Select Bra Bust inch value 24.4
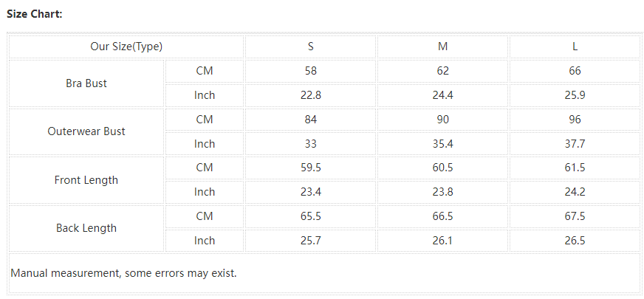Image resolution: width=644 pixels, height=299 pixels. (442, 95)
